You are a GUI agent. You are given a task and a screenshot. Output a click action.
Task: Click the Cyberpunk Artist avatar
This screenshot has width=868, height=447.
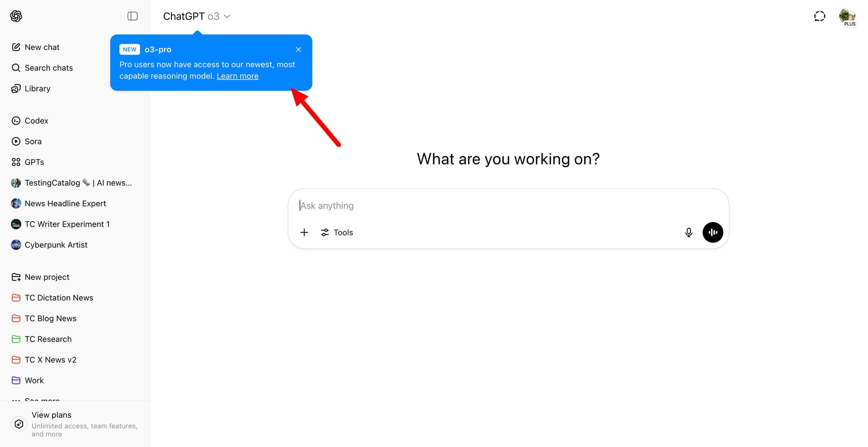16,245
